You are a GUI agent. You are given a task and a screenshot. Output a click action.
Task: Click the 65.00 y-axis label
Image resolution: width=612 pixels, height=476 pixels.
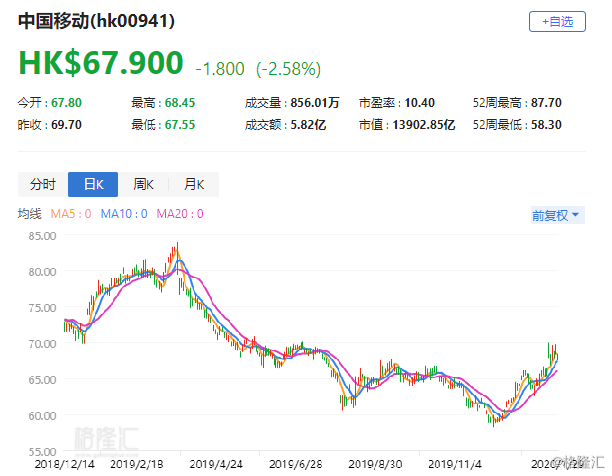(x=42, y=380)
